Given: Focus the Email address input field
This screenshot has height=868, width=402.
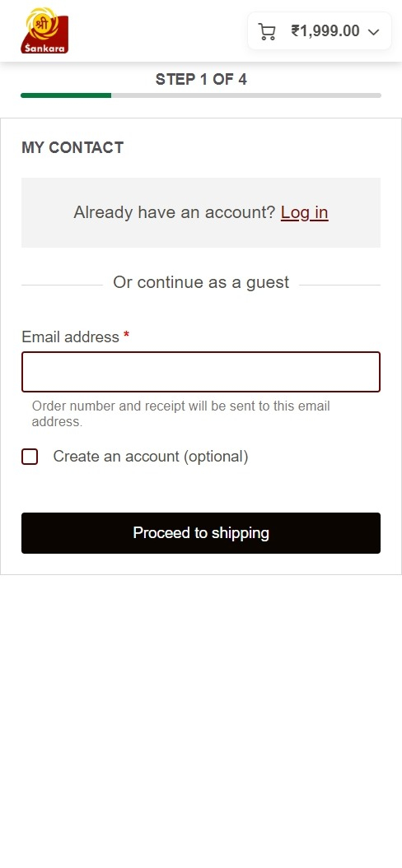Looking at the screenshot, I should point(201,372).
